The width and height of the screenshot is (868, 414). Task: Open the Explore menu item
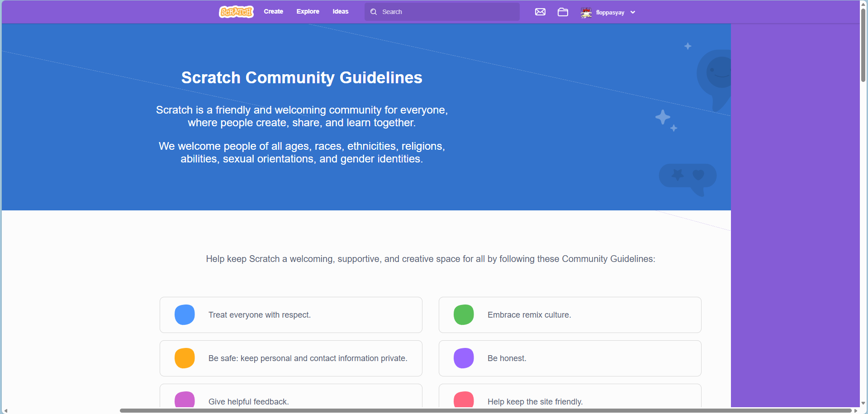pyautogui.click(x=308, y=11)
